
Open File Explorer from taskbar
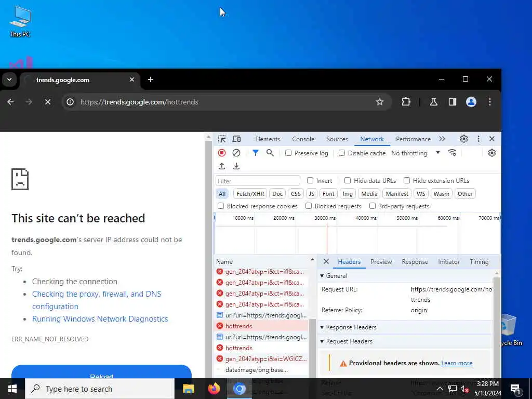pos(188,389)
